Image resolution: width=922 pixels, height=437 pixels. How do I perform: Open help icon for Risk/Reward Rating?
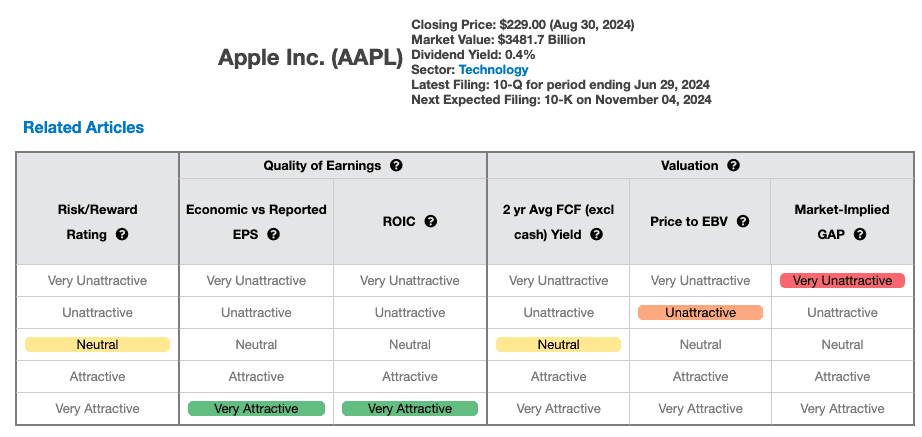click(x=122, y=235)
